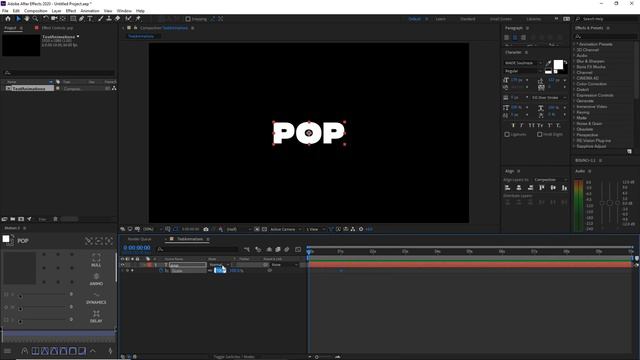Click the ANCHO button in Motion panel

tap(96, 279)
